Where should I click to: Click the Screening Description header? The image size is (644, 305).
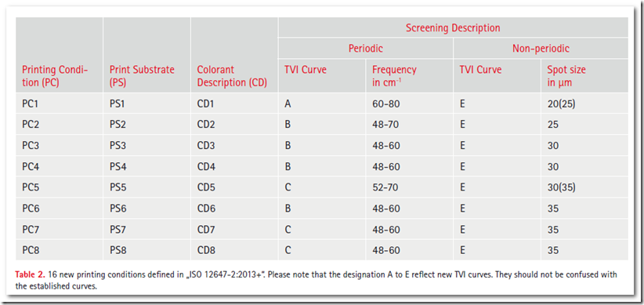453,28
